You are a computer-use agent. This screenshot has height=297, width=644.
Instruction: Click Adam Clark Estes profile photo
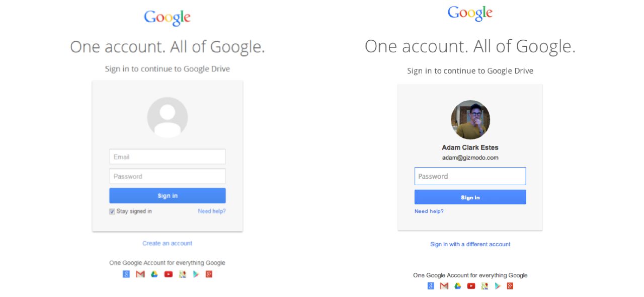click(x=470, y=120)
